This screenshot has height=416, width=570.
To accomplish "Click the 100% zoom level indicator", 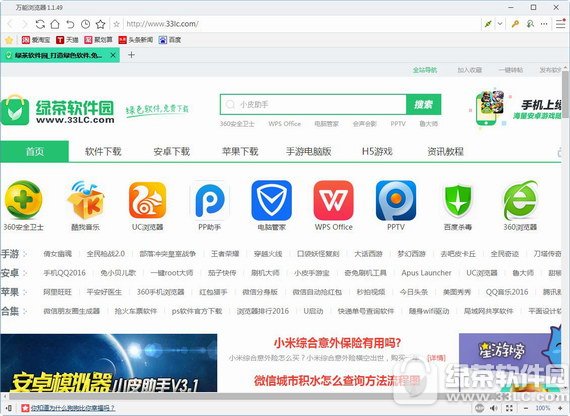I will point(543,408).
